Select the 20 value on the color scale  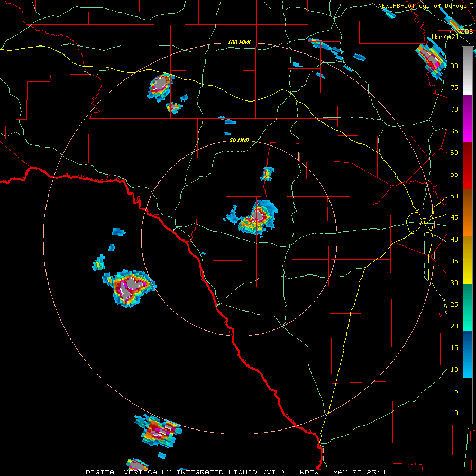point(454,326)
